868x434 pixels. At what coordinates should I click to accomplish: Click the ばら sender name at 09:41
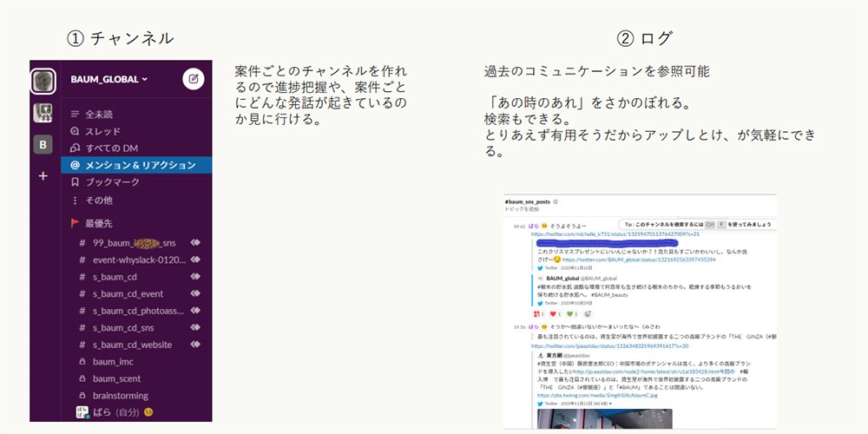click(x=534, y=227)
